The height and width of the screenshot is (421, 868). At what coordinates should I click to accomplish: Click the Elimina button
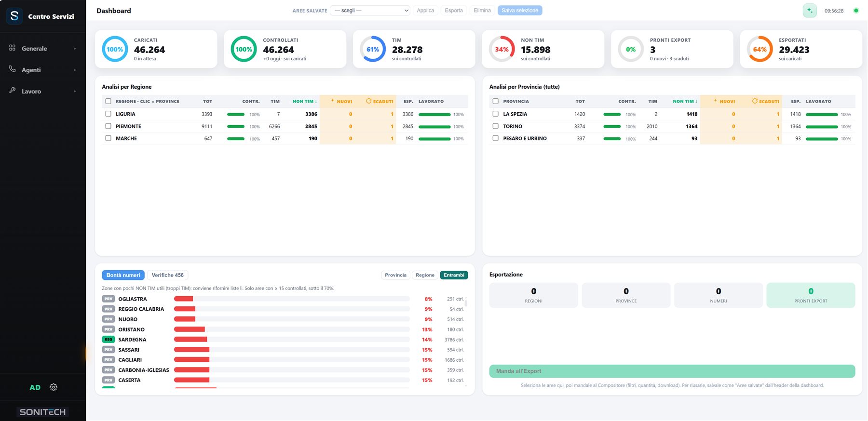pos(482,11)
